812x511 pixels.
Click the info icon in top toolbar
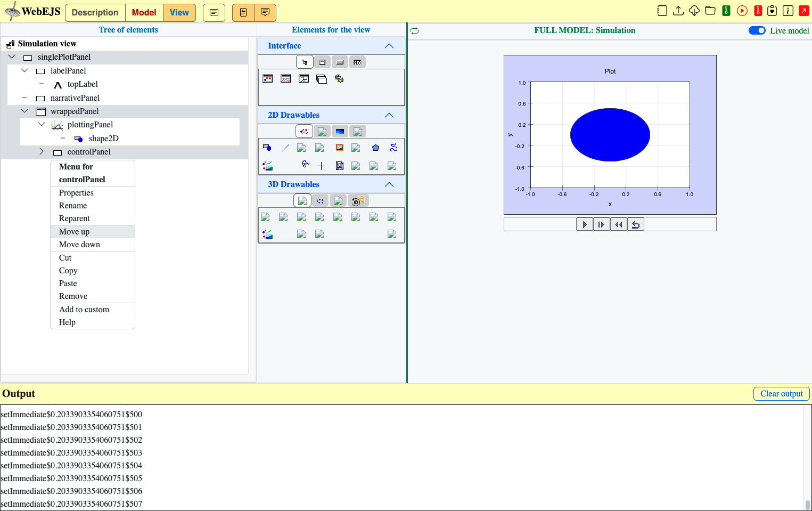click(x=788, y=11)
